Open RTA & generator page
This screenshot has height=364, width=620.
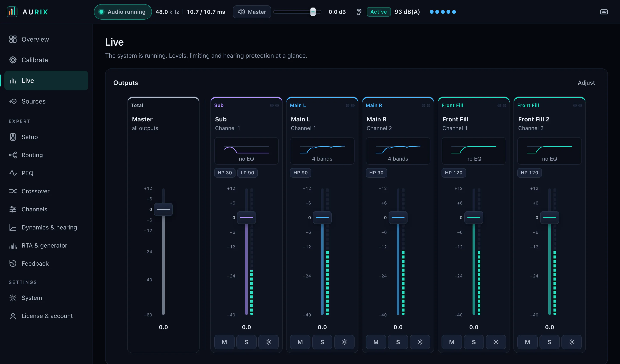[46, 245]
